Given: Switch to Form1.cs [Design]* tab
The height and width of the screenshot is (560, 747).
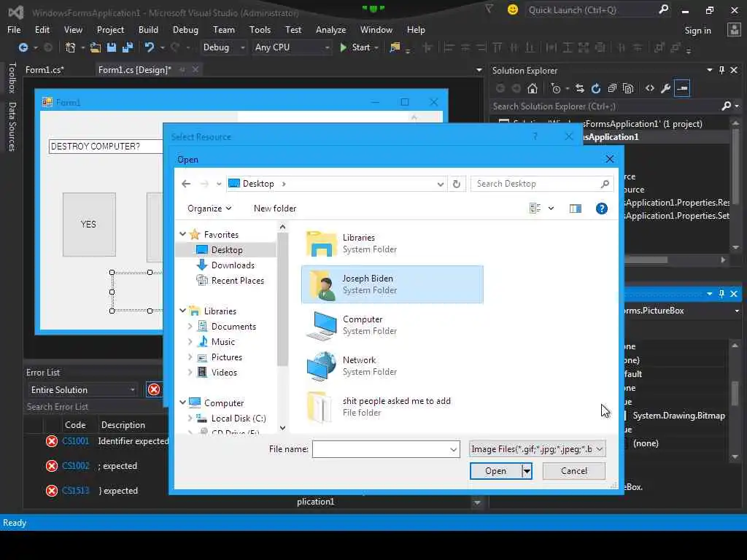Looking at the screenshot, I should pos(134,70).
